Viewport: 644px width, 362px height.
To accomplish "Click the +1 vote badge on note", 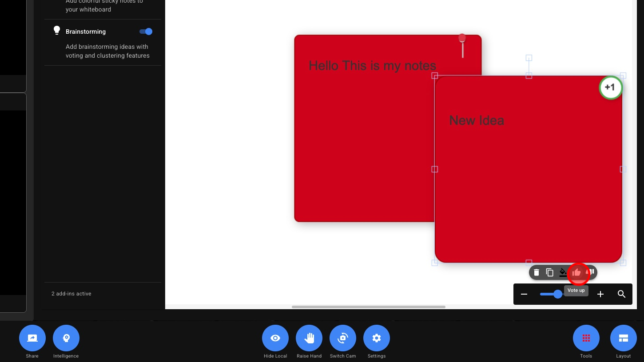I will click(610, 87).
